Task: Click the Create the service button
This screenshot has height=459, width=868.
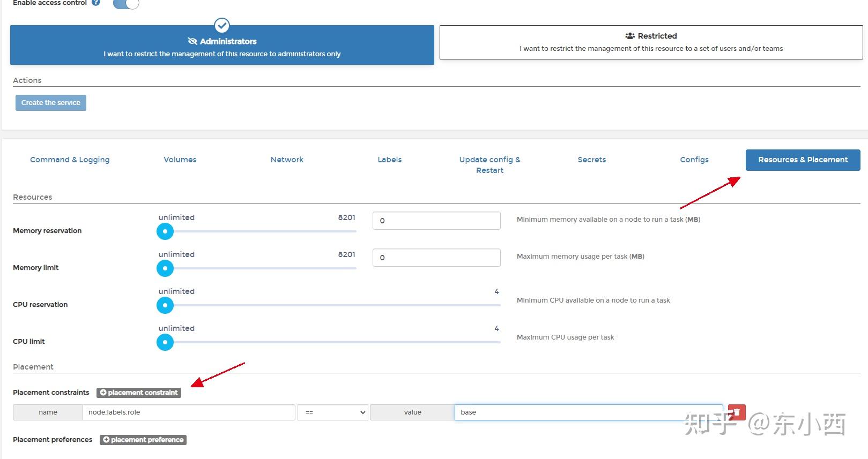Action: coord(51,103)
